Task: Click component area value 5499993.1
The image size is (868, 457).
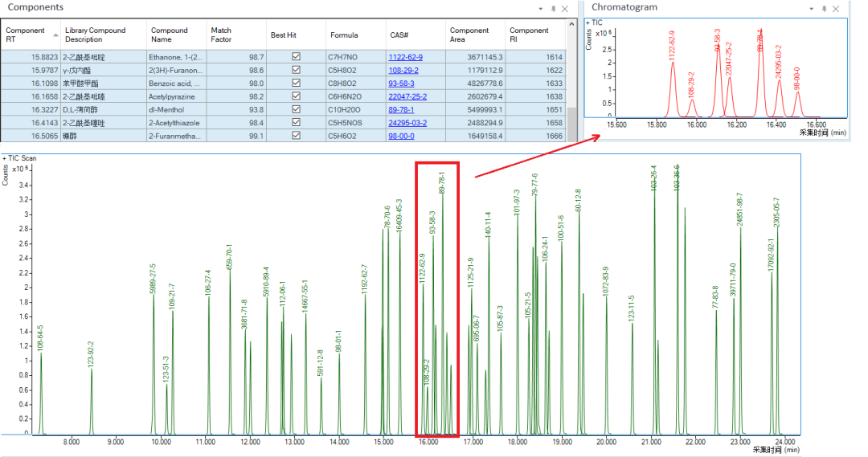Action: click(x=485, y=109)
